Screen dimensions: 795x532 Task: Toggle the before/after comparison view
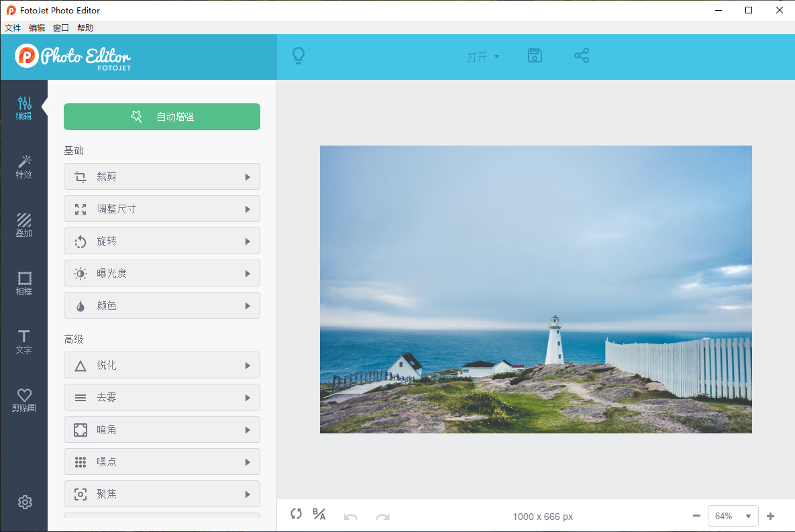coord(319,514)
